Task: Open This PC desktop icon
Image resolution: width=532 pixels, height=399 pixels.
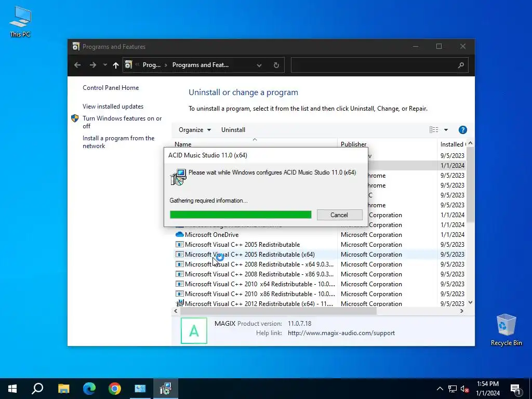Action: [x=20, y=22]
